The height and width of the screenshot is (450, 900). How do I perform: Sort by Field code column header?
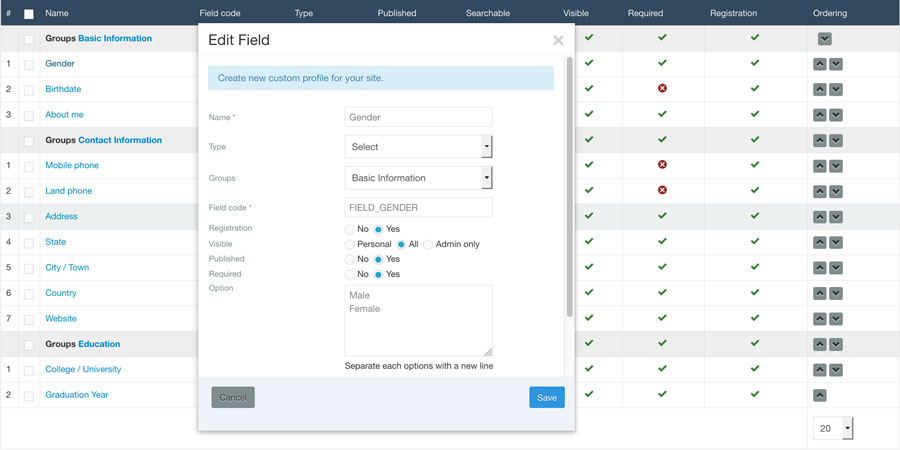pos(220,13)
